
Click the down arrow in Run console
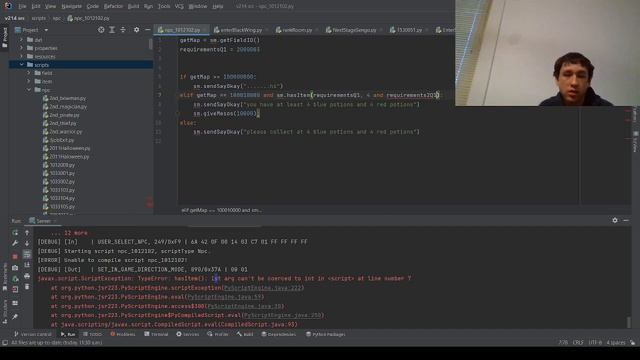click(27, 243)
